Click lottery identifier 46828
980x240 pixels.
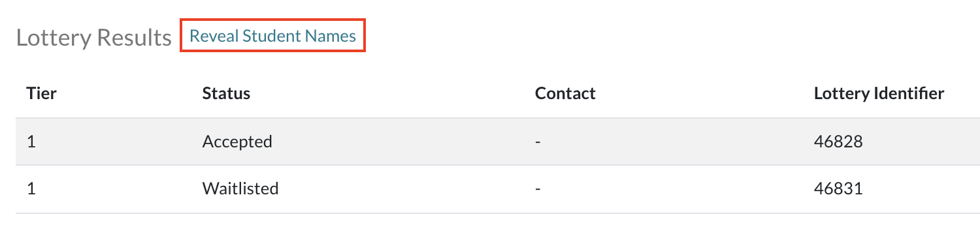(x=838, y=141)
